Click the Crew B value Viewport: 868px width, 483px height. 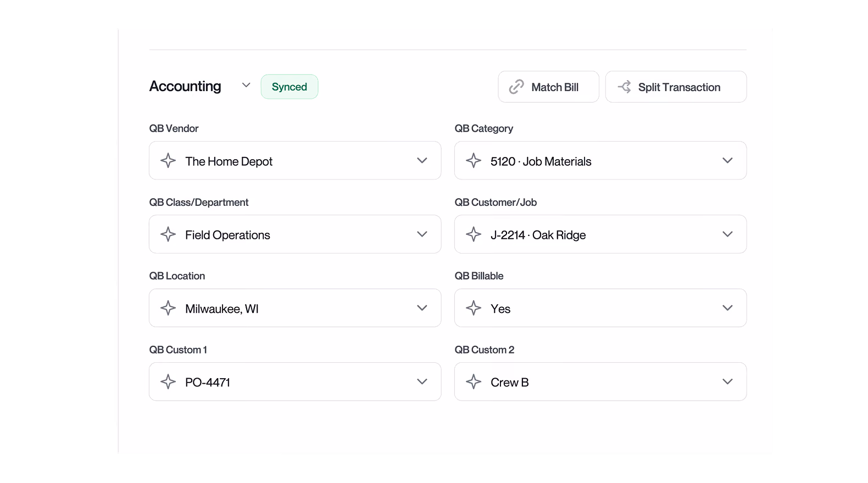[x=509, y=383]
